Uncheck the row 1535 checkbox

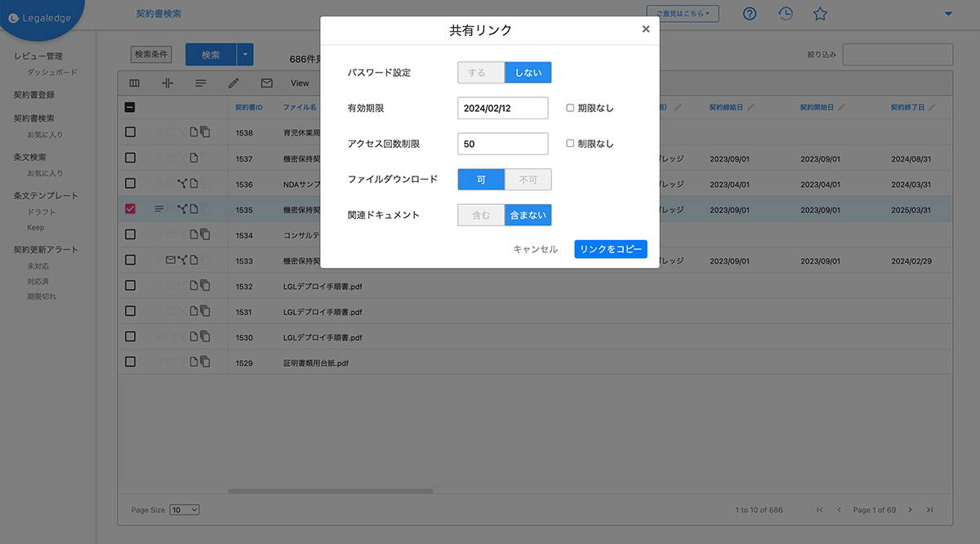point(130,209)
